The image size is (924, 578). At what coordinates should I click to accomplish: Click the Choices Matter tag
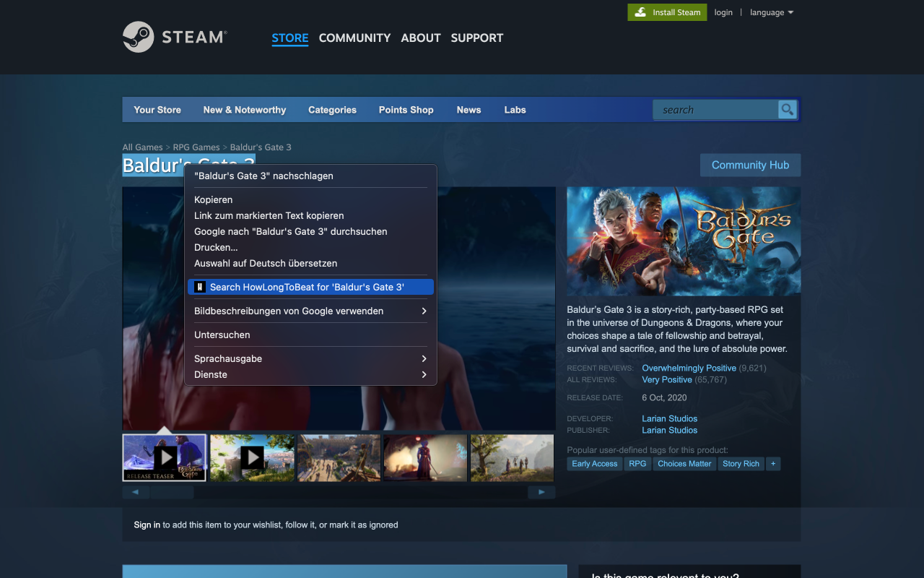(x=684, y=464)
